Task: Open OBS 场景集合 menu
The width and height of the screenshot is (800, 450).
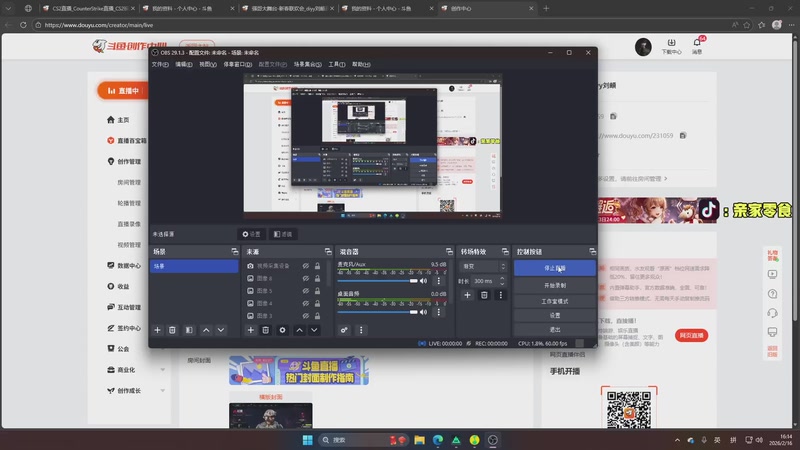Action: [x=308, y=64]
